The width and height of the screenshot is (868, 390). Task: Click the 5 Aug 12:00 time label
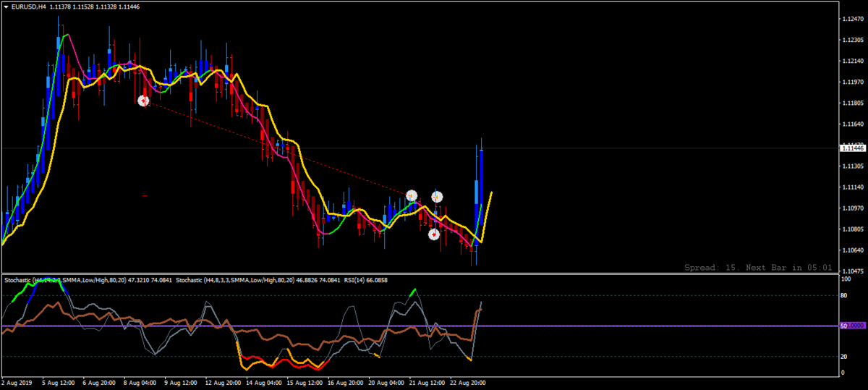pos(58,382)
